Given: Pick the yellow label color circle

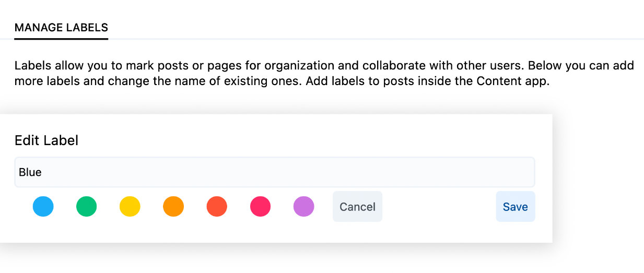Looking at the screenshot, I should point(130,206).
